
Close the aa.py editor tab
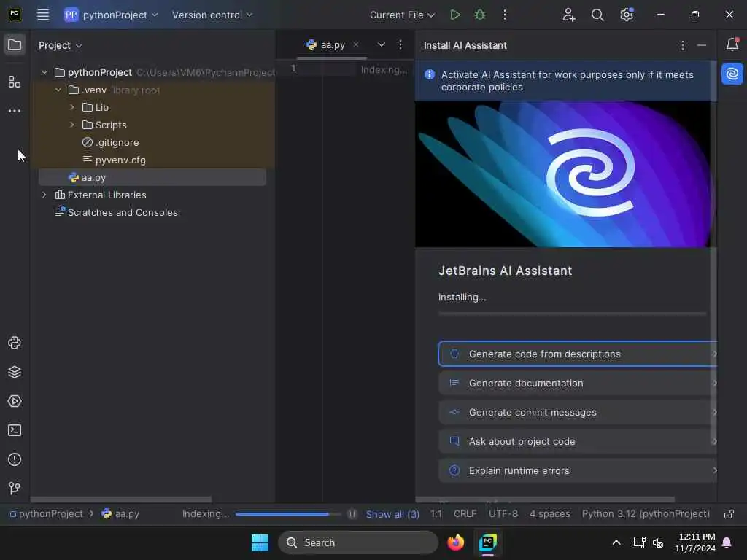tap(356, 44)
